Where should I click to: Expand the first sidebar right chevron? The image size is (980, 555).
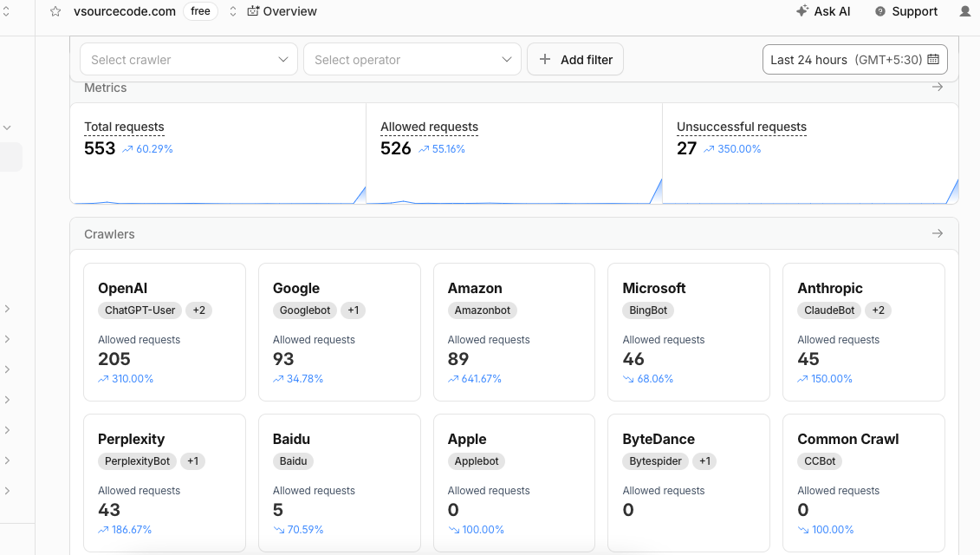pos(7,309)
